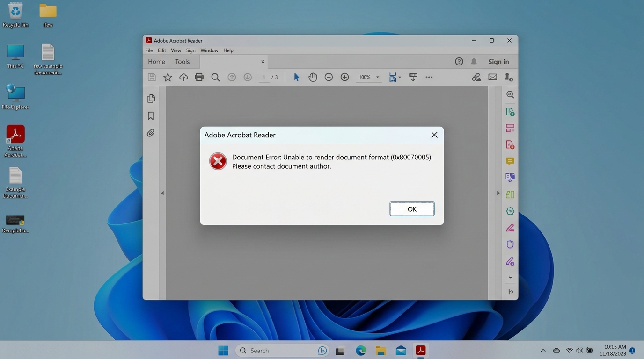Click the upload to cloud icon

(x=183, y=77)
